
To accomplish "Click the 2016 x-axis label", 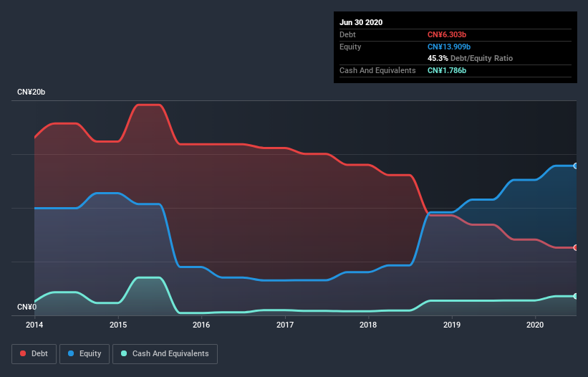I will (x=201, y=325).
